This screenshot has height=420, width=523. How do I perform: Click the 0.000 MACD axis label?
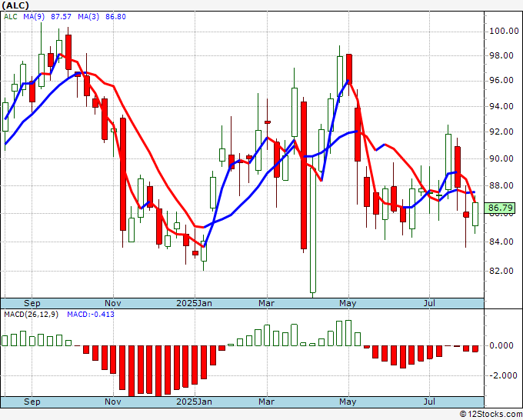(501, 345)
